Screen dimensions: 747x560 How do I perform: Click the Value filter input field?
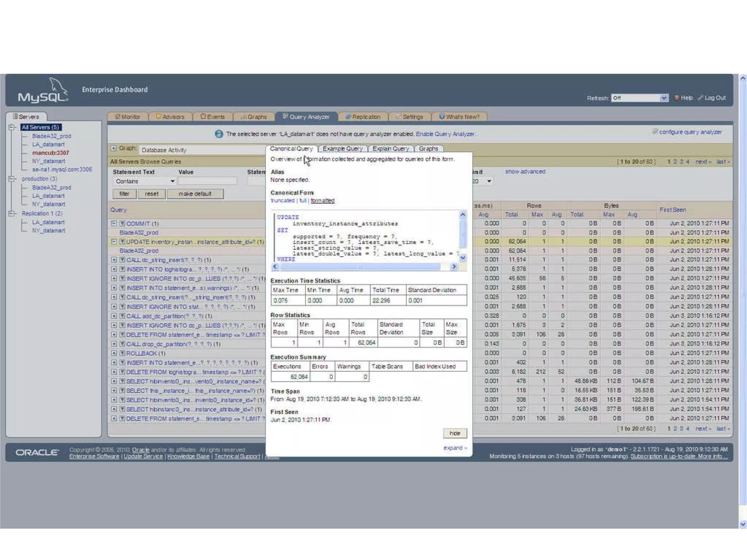pos(207,181)
